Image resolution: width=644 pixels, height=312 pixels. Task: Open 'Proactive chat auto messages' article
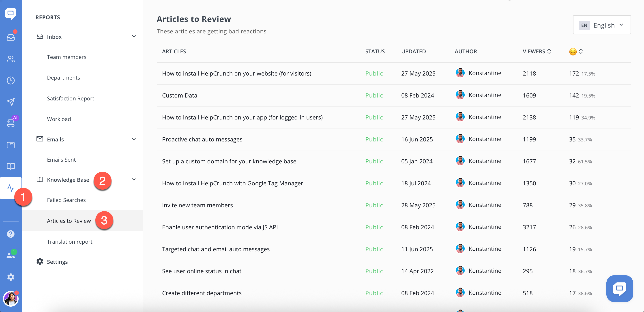click(x=202, y=139)
